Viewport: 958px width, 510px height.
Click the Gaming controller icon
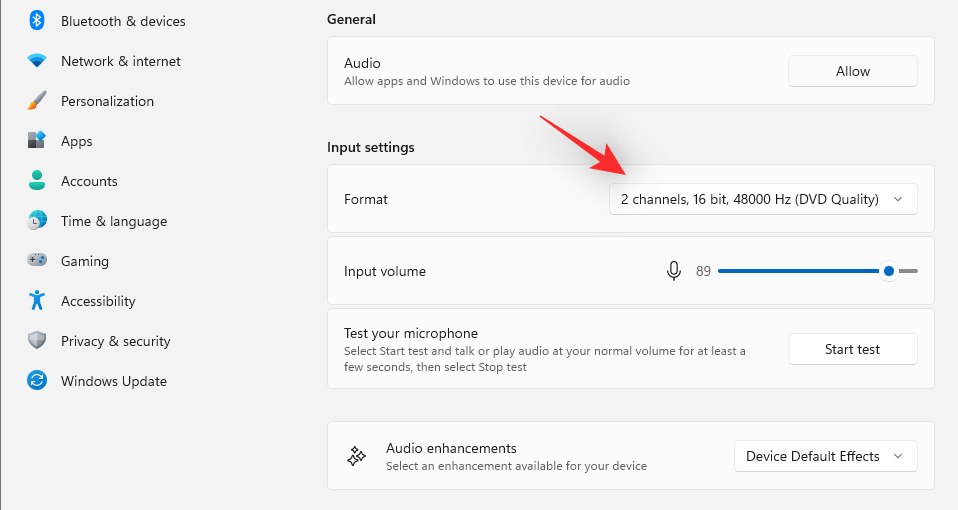[x=37, y=261]
